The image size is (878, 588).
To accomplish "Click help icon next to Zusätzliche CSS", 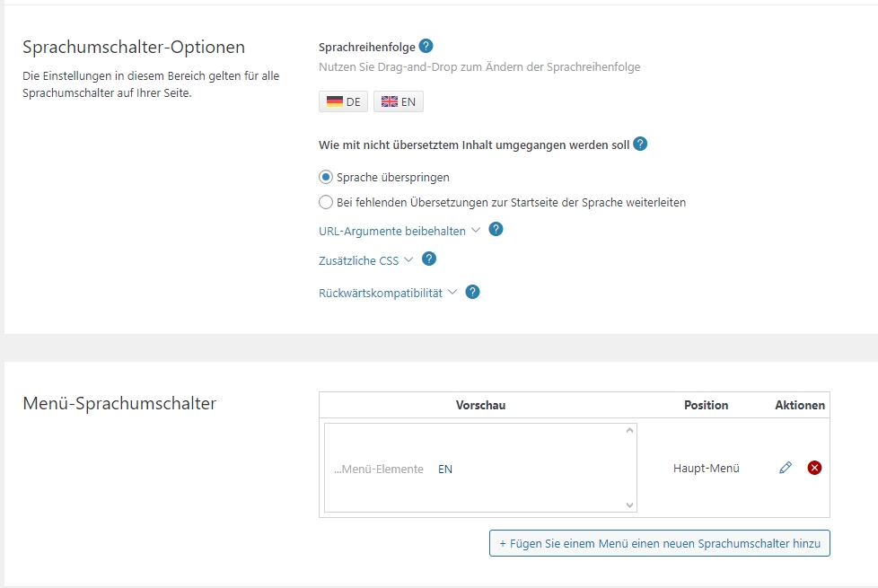I will (x=429, y=259).
